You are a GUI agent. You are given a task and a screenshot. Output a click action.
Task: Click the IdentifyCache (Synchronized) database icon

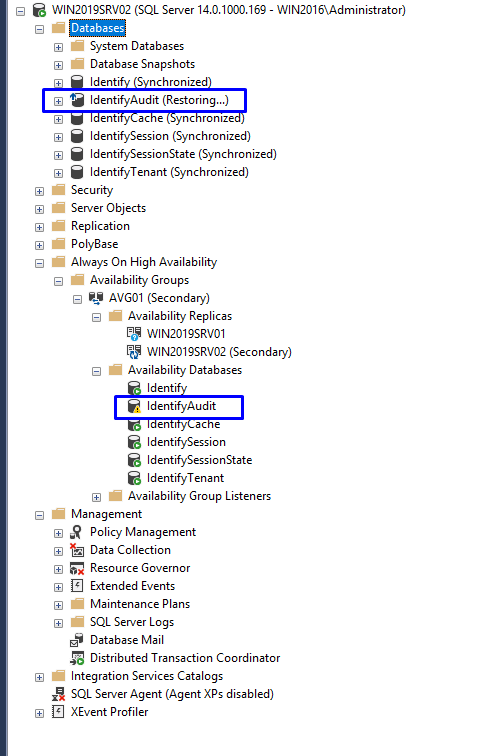coord(77,118)
